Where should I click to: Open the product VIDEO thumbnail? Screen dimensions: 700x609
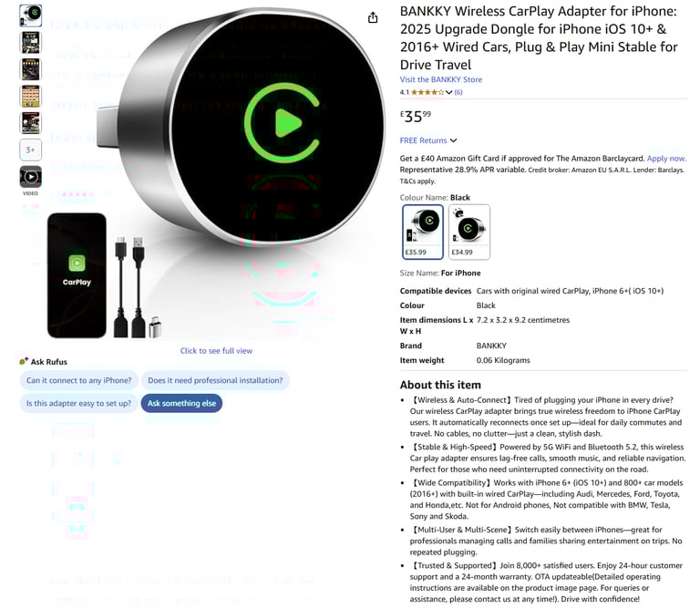[30, 177]
